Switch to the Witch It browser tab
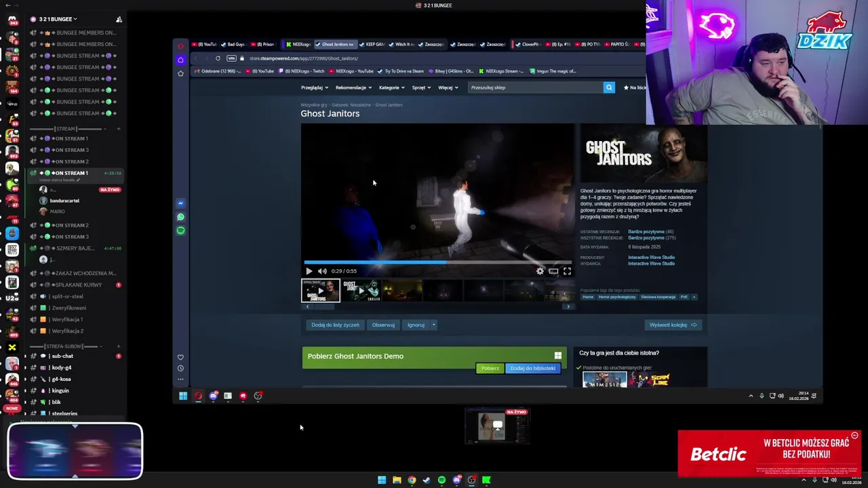 pos(402,45)
